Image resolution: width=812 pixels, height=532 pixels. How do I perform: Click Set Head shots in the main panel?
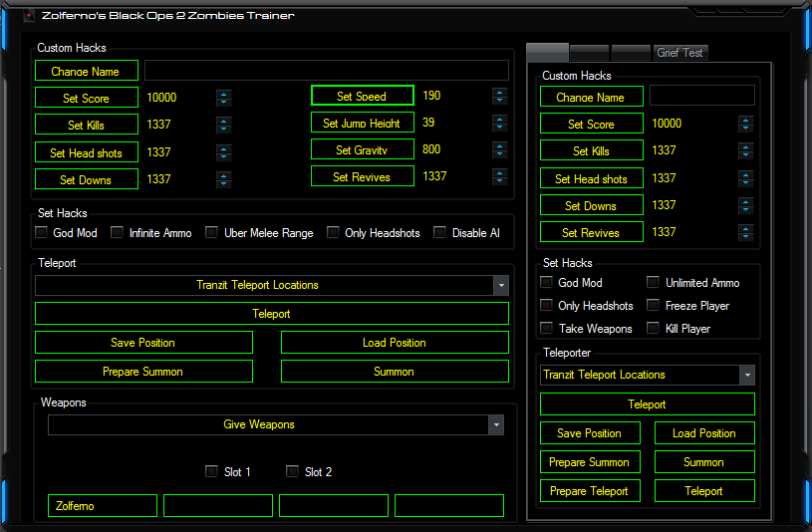click(x=87, y=152)
